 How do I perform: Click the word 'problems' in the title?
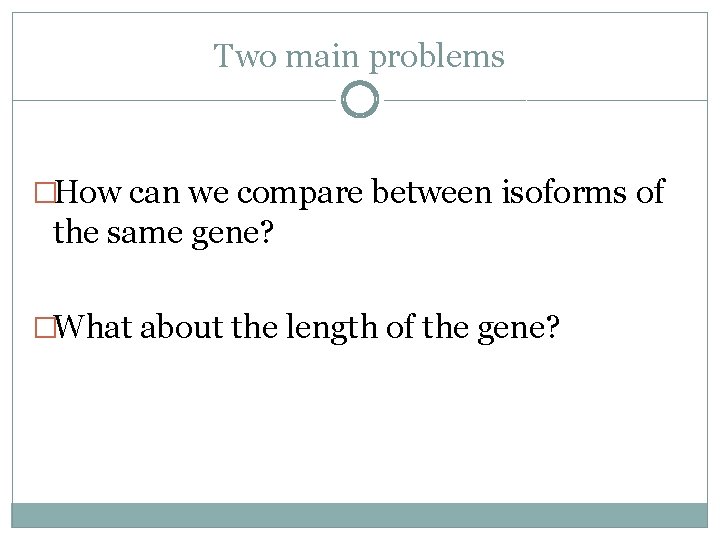click(x=437, y=57)
